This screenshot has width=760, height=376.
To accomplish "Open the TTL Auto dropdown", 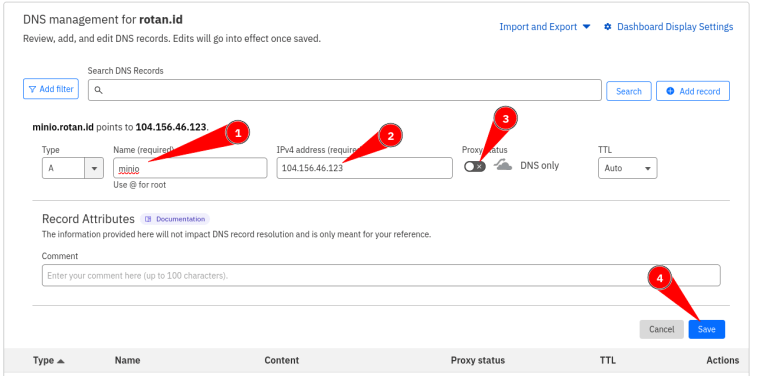I will point(628,168).
